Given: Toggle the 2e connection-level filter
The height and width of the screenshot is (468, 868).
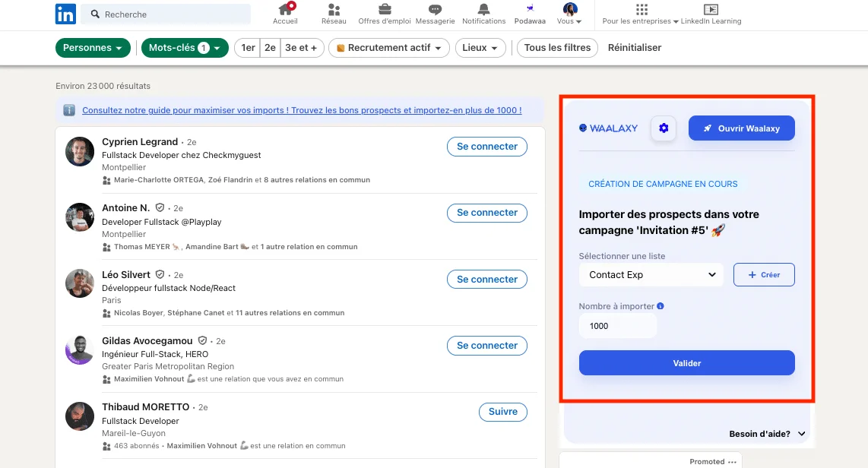Looking at the screenshot, I should click(270, 48).
